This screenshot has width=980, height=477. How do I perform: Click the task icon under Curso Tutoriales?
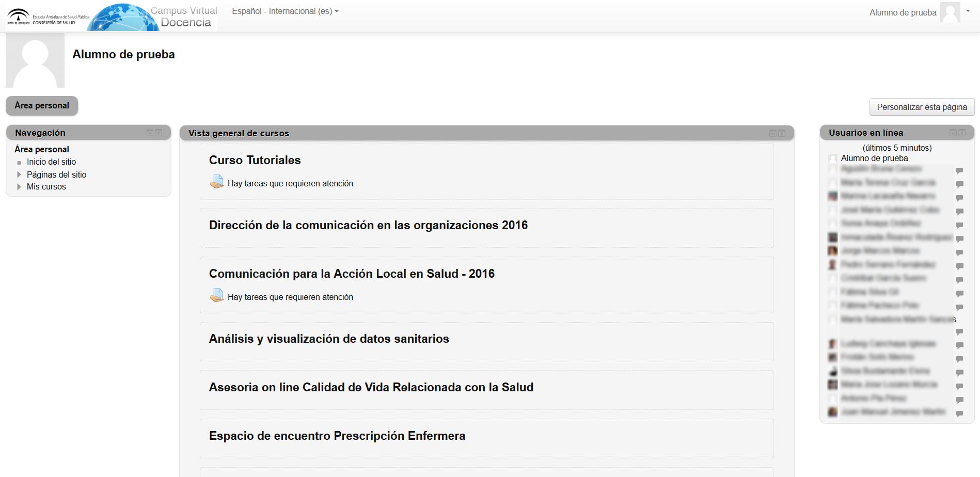point(217,182)
